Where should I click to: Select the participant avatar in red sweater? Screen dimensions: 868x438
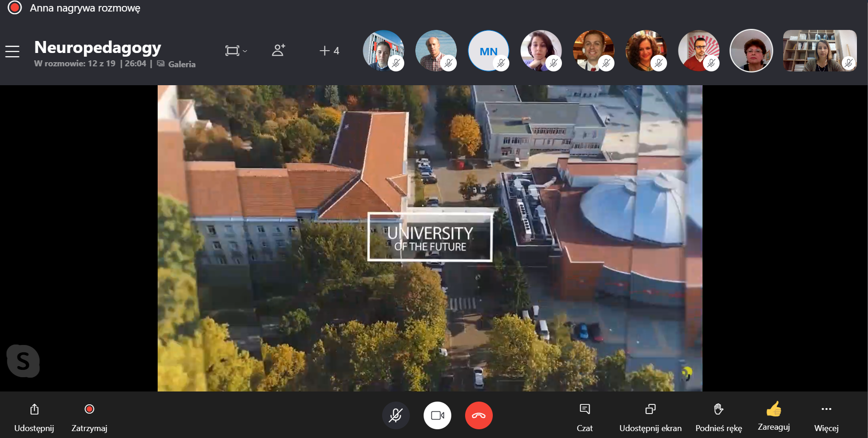pos(699,51)
